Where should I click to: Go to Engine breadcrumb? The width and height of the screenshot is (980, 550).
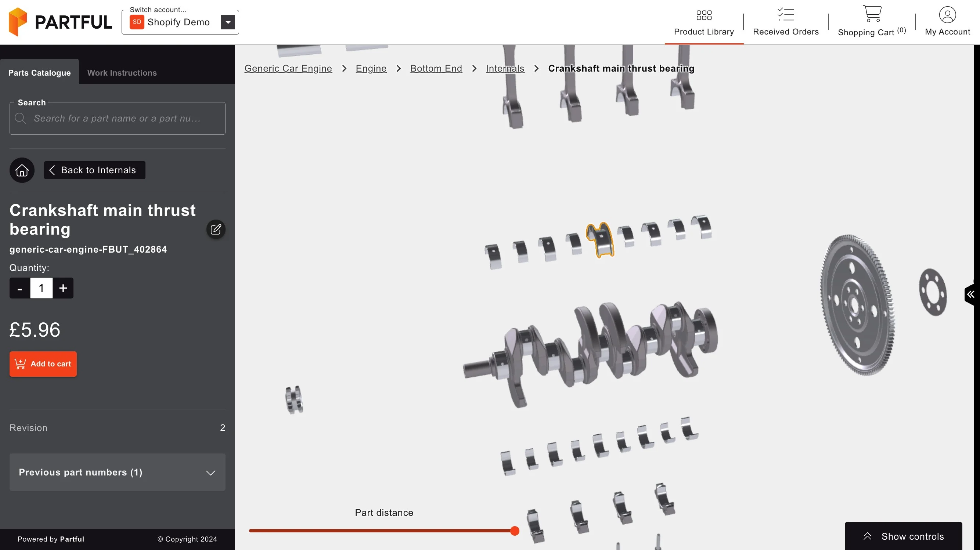click(371, 68)
